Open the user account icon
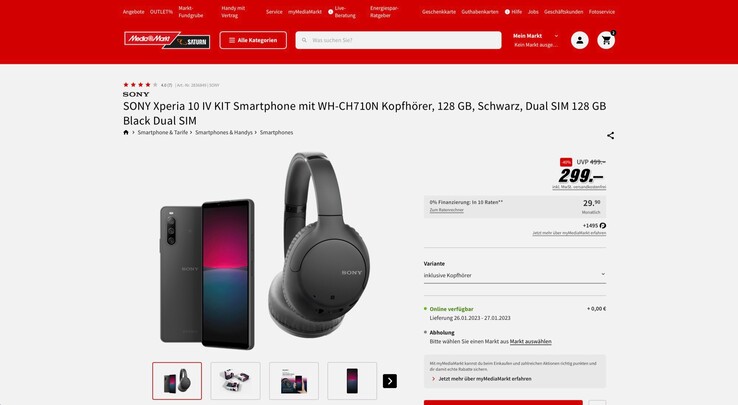 tap(579, 40)
